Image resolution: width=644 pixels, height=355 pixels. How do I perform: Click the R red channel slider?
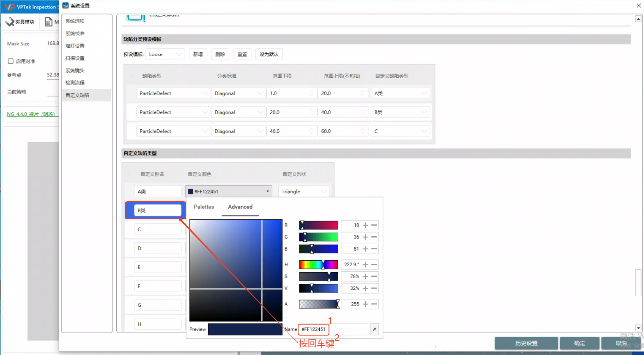click(x=318, y=225)
